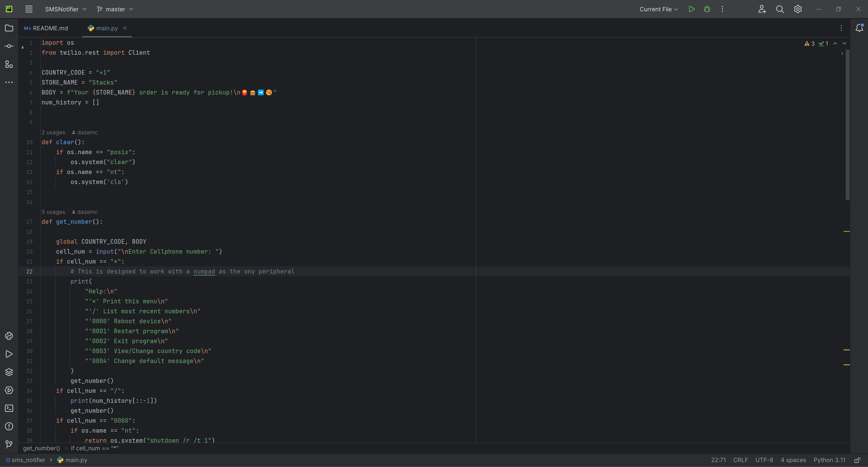Viewport: 868px width, 467px height.
Task: Click num_history on line 7
Action: (x=61, y=102)
